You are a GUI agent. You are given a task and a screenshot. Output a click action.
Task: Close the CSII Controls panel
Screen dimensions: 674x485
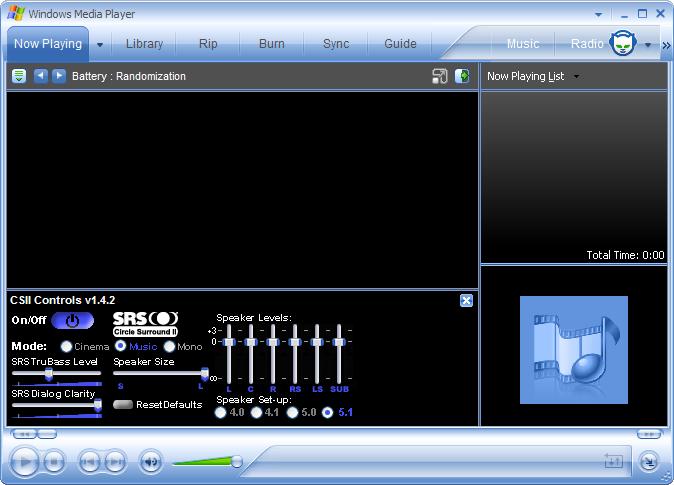tap(466, 301)
